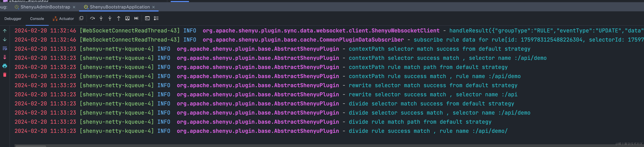Viewport: 644px width, 147px height.
Task: Click the Step Over debug icon
Action: click(x=92, y=18)
